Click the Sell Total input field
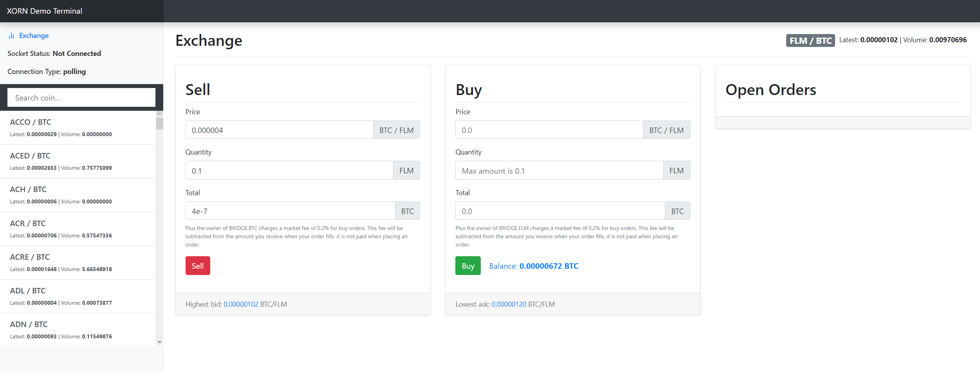Viewport: 980px width, 372px height. pyautogui.click(x=290, y=211)
